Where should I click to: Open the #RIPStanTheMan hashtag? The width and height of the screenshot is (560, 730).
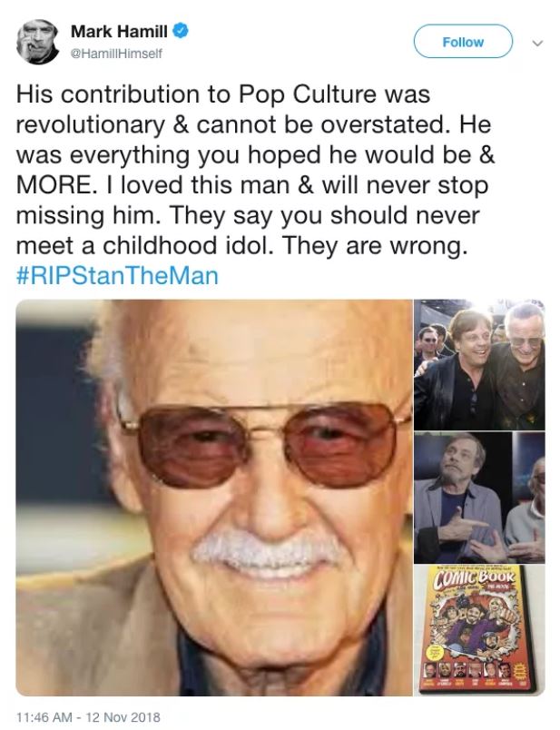coord(117,275)
